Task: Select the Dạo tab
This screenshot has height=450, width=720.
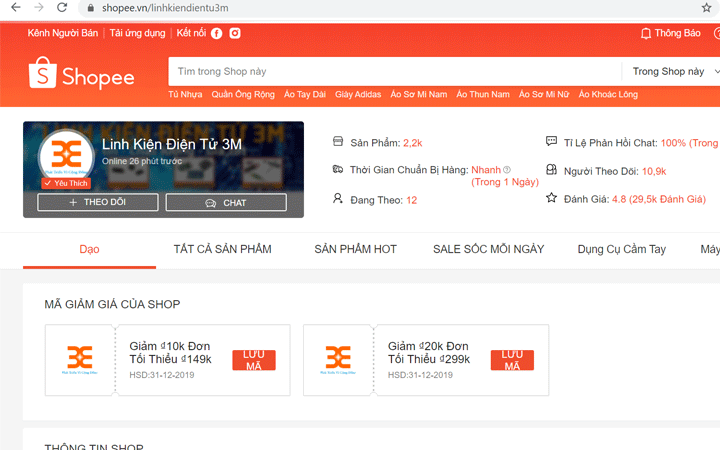Action: [x=90, y=249]
